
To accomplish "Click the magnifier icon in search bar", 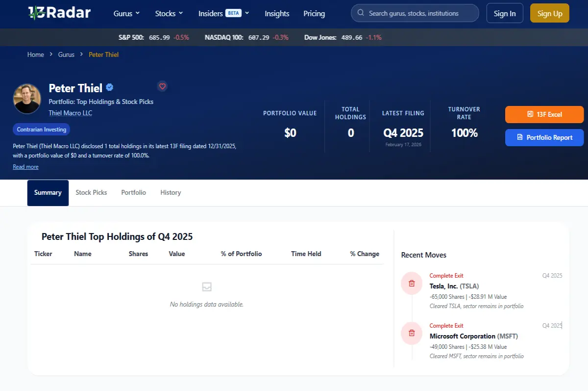I will pyautogui.click(x=361, y=13).
